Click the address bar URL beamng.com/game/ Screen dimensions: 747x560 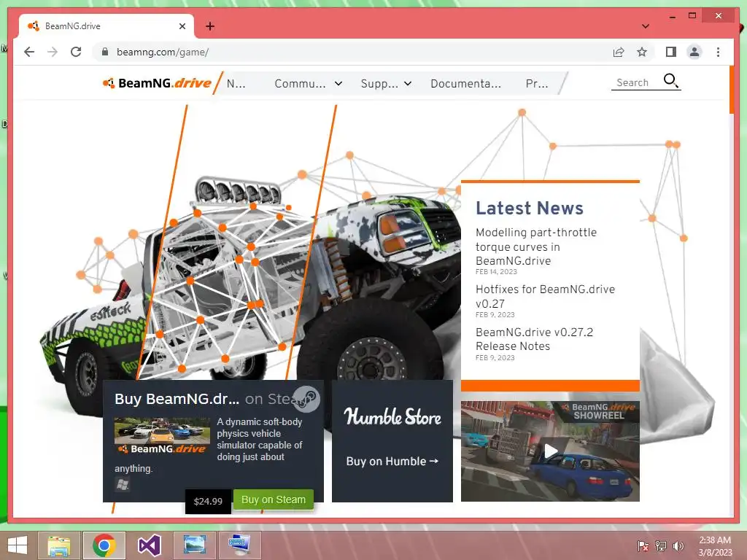tap(163, 52)
